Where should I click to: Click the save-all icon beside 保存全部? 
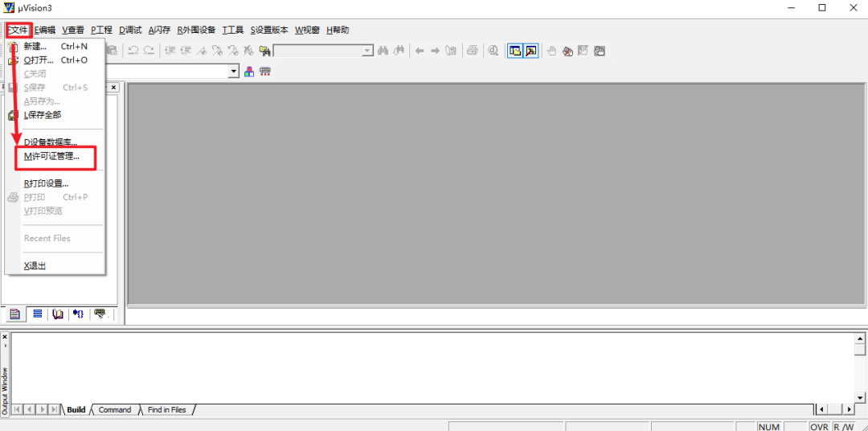pyautogui.click(x=14, y=115)
